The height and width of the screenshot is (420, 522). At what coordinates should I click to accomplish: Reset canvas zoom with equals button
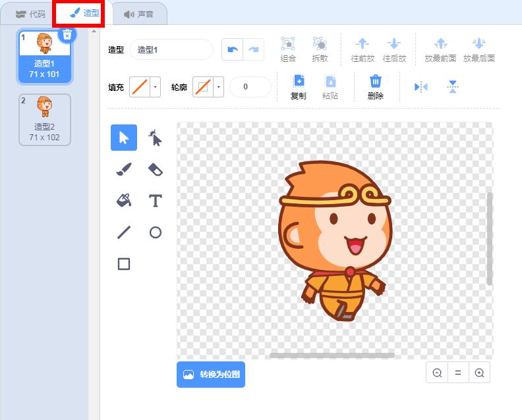tap(458, 373)
